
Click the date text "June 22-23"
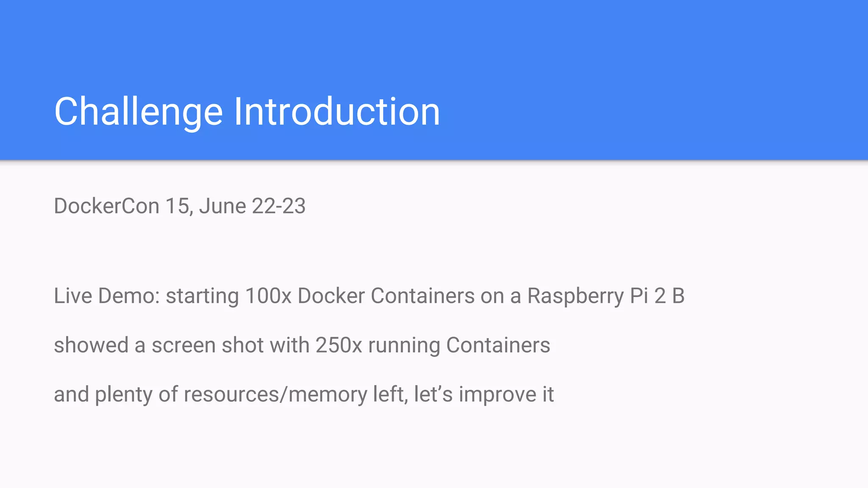coord(252,206)
